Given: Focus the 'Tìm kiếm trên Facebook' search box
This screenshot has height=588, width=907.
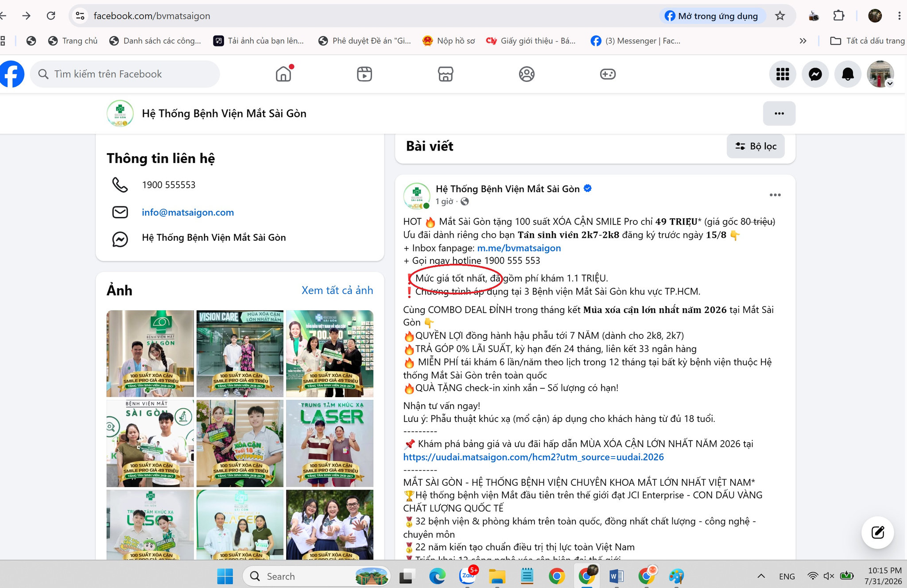Looking at the screenshot, I should click(x=125, y=74).
